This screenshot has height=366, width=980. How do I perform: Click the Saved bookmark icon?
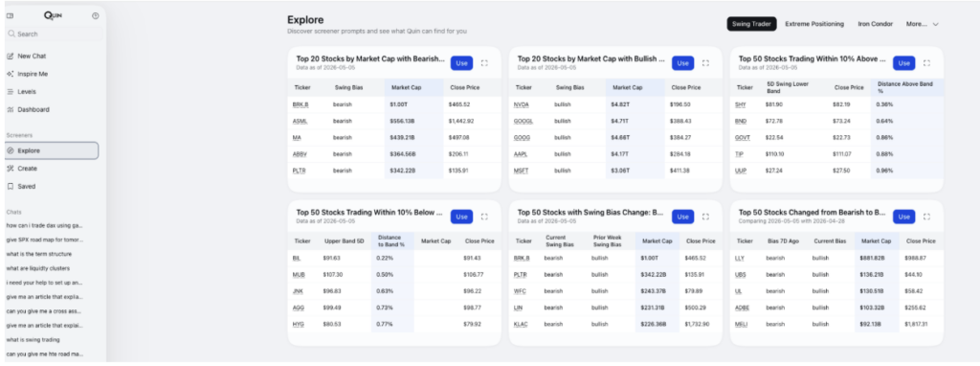point(10,187)
